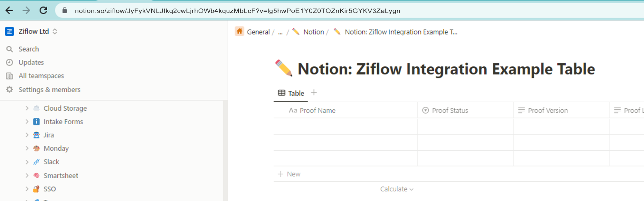Click the pencil icon beside Notion breadcrumb
The width and height of the screenshot is (644, 201).
pyautogui.click(x=296, y=32)
